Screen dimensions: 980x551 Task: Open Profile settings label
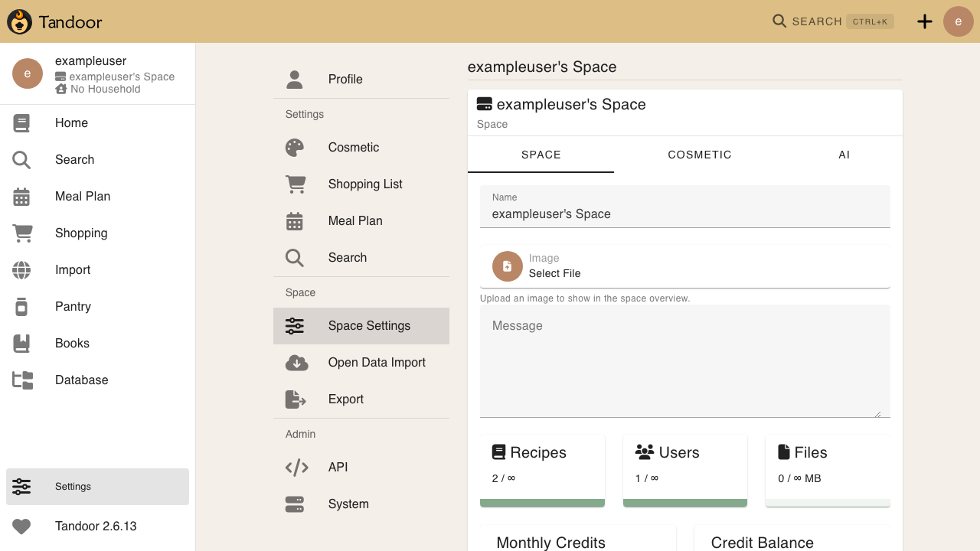click(345, 80)
